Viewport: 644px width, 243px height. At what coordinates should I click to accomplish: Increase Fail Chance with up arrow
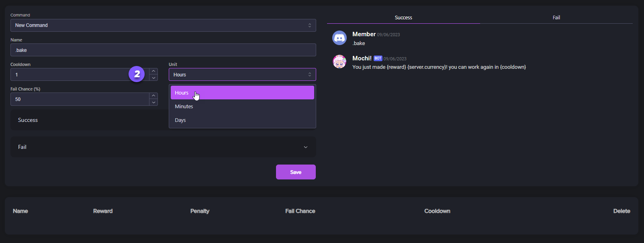153,96
